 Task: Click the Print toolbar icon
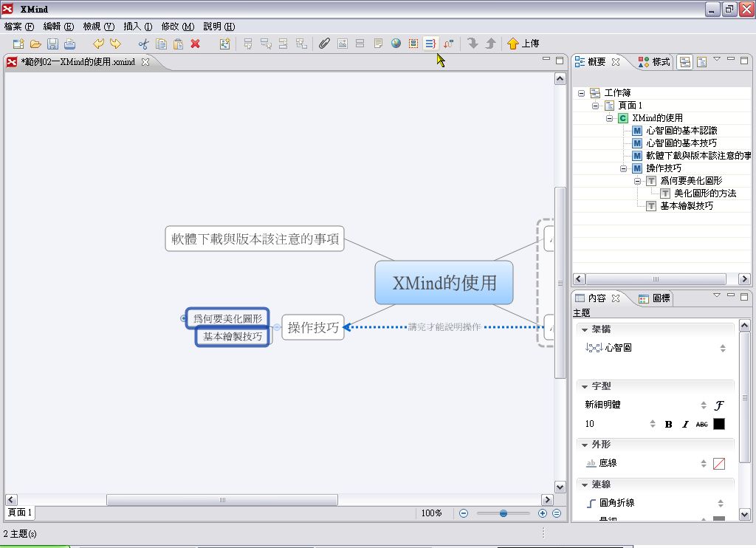[70, 44]
